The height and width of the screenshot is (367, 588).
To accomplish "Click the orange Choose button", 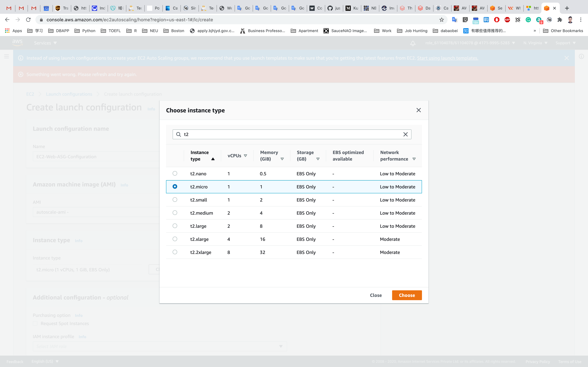I will (x=407, y=295).
